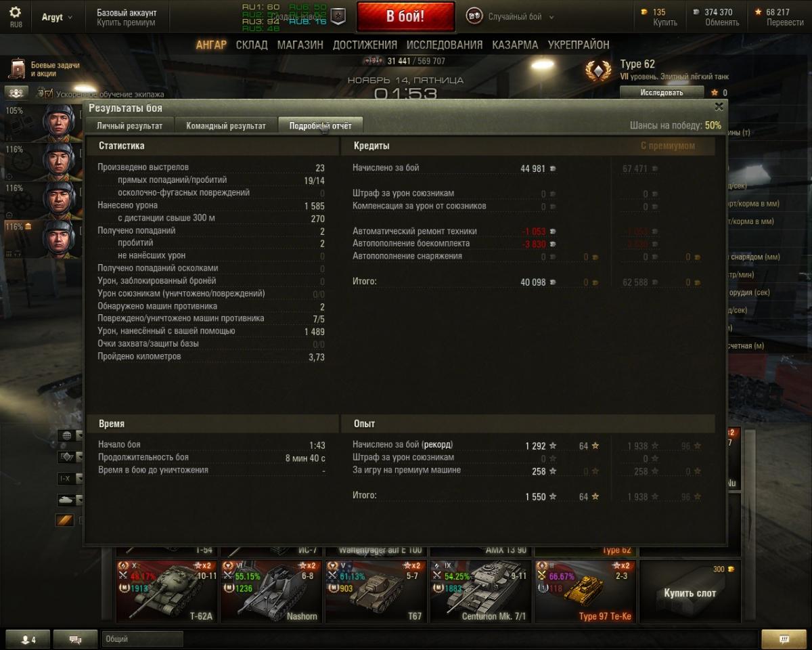The height and width of the screenshot is (650, 812).
Task: Toggle accelerated crew training checkbox
Action: tap(41, 93)
